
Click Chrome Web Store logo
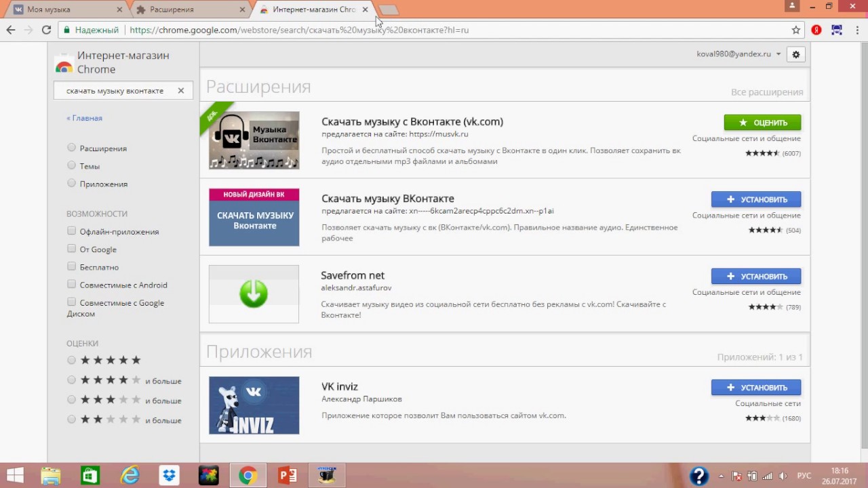(x=64, y=63)
